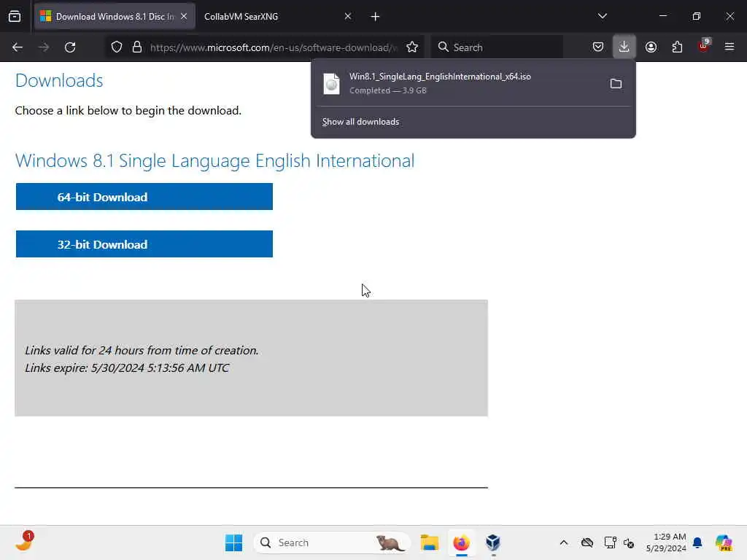This screenshot has width=747, height=560.
Task: Minimize the Firefox window
Action: pyautogui.click(x=662, y=16)
